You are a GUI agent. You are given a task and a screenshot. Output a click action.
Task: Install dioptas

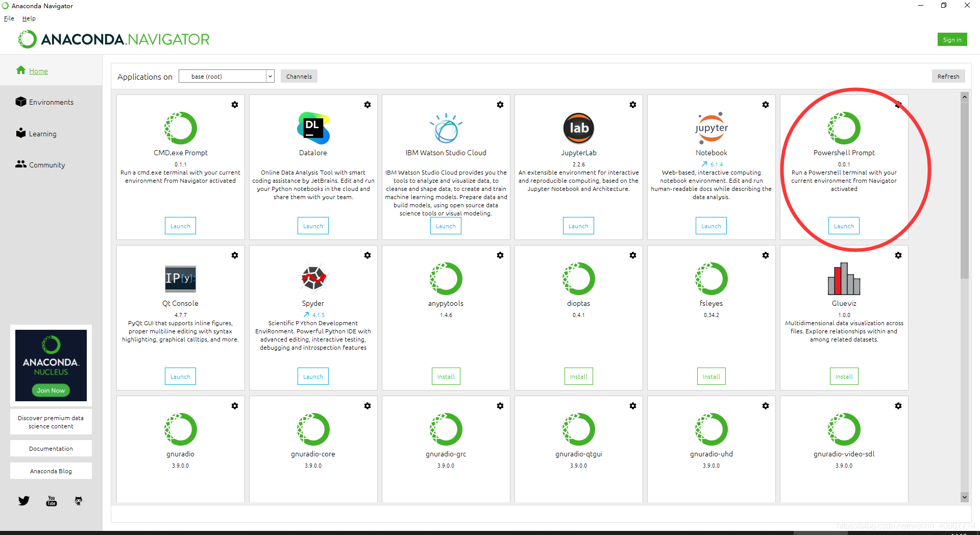pyautogui.click(x=579, y=377)
